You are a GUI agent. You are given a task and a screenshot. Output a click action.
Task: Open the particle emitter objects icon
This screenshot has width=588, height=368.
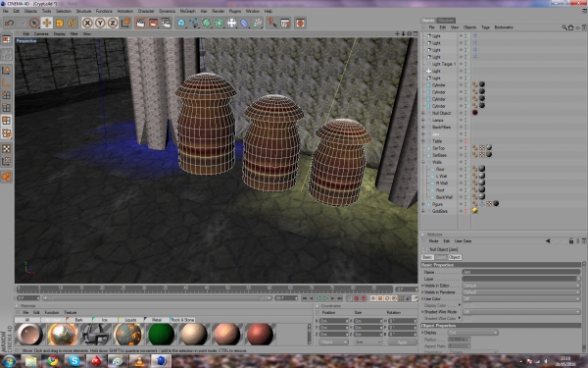coord(257,23)
